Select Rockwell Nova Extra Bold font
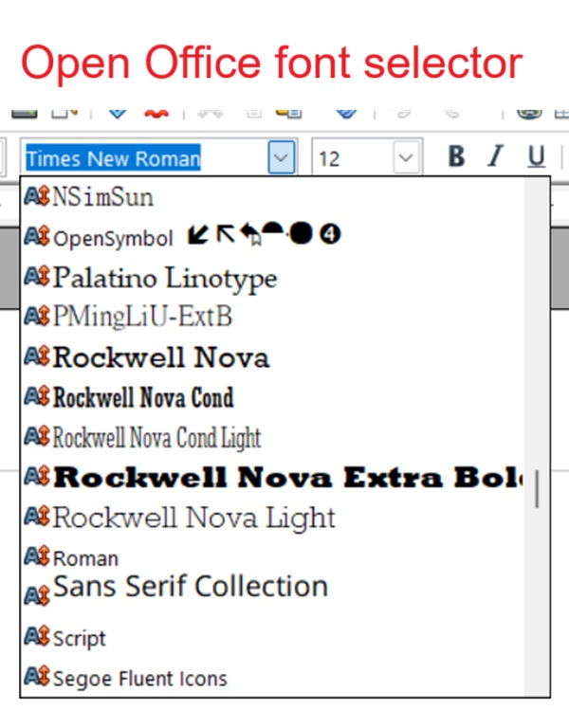This screenshot has height=728, width=569. [273, 478]
